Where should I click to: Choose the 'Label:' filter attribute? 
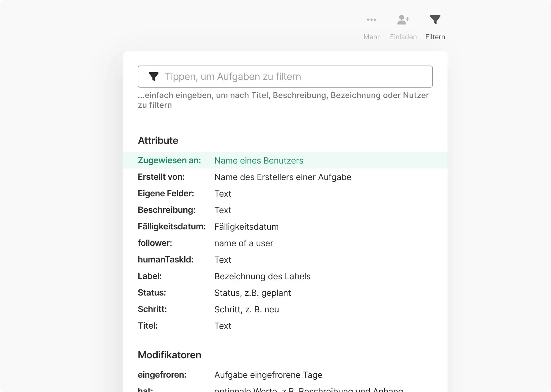[x=149, y=276]
